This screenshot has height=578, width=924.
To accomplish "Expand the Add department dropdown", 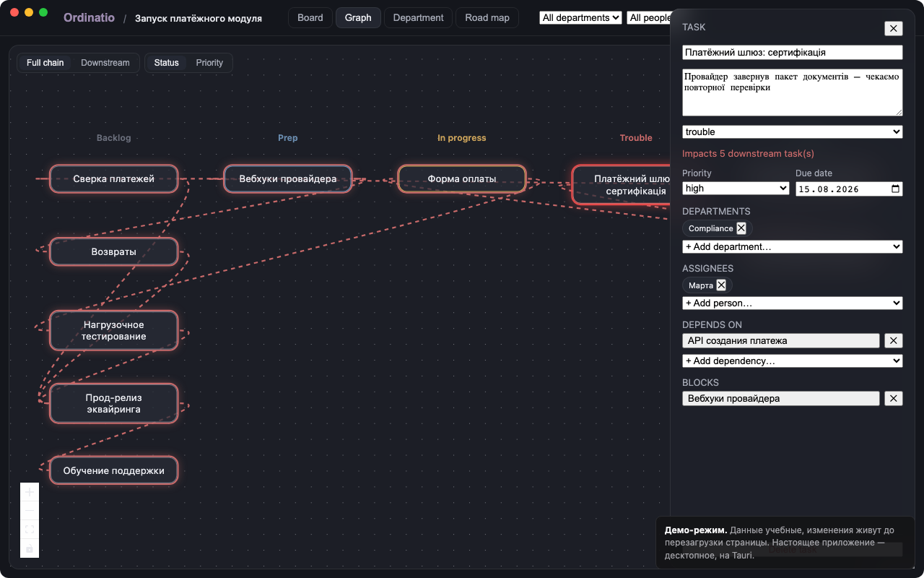I will click(792, 246).
